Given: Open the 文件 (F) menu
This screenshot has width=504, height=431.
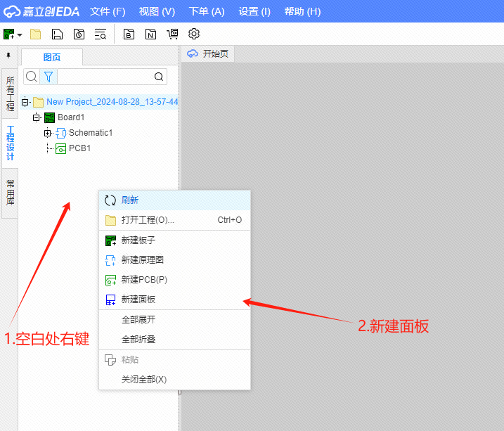Looking at the screenshot, I should coord(108,11).
